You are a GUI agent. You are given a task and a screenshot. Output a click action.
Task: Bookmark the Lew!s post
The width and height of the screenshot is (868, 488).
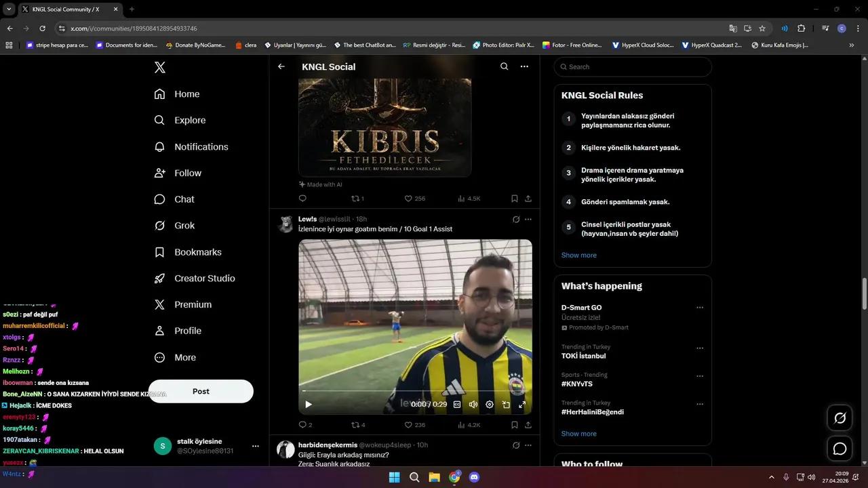(515, 425)
